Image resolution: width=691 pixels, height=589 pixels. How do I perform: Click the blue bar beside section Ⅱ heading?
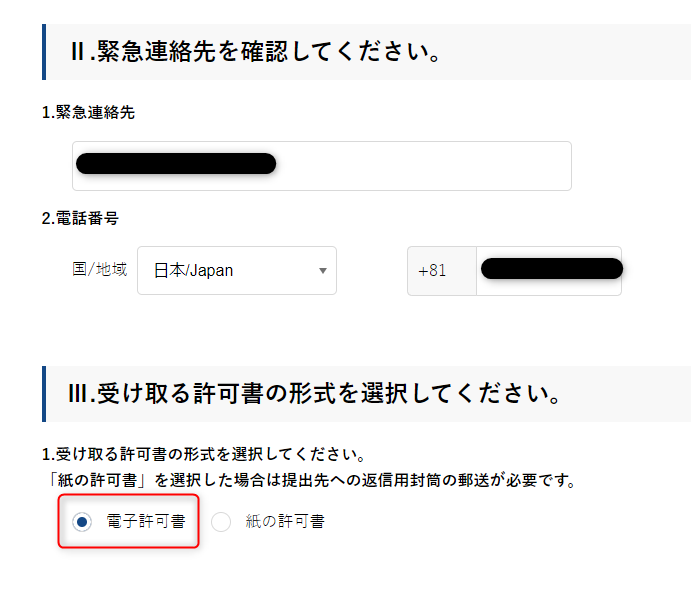44,52
